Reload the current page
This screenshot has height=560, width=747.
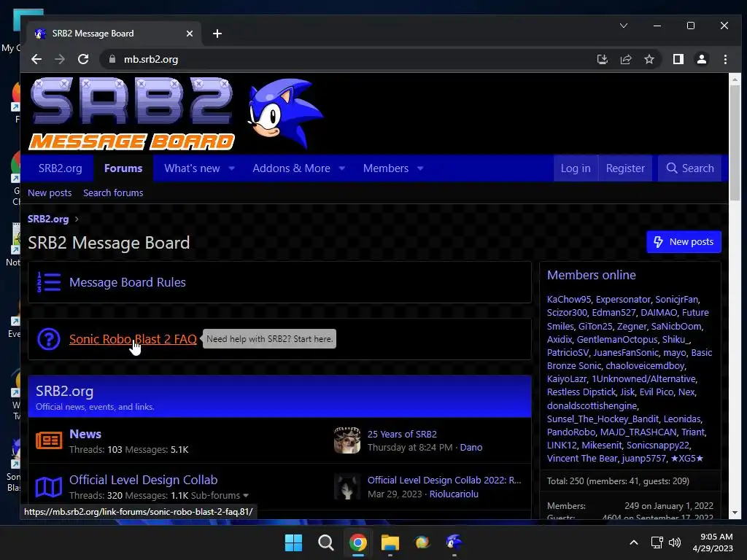[83, 59]
